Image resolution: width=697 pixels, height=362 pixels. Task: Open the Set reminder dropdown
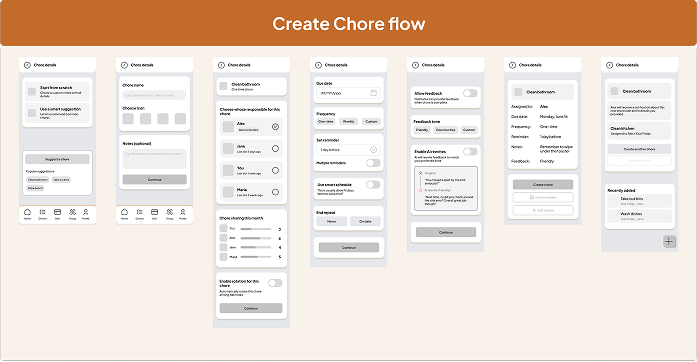point(348,150)
